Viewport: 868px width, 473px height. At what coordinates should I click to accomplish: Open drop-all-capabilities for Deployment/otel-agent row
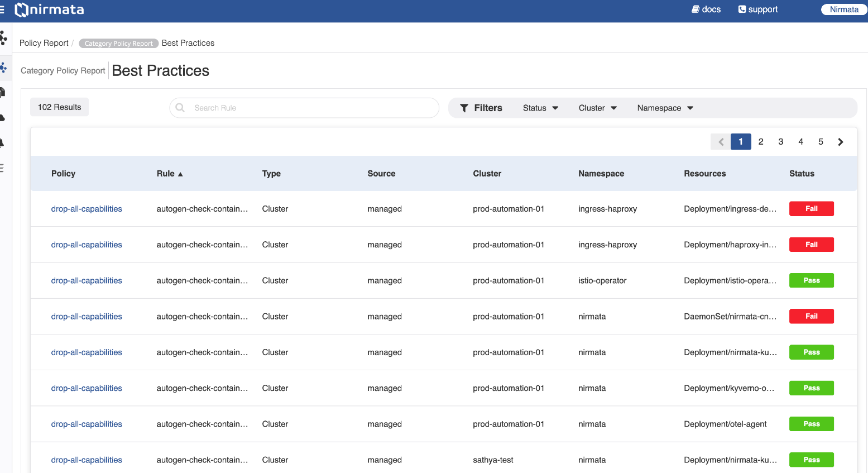click(87, 424)
